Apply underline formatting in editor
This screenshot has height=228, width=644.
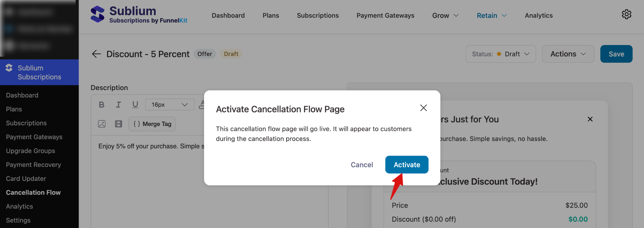click(x=135, y=105)
